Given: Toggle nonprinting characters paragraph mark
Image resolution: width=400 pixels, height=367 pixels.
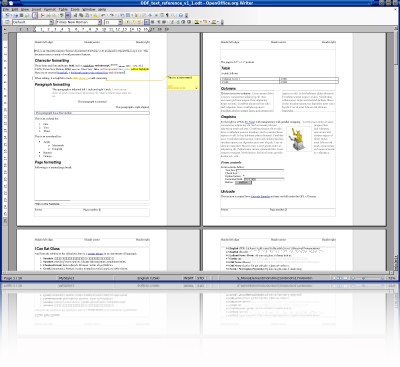Looking at the screenshot, I should (167, 15).
